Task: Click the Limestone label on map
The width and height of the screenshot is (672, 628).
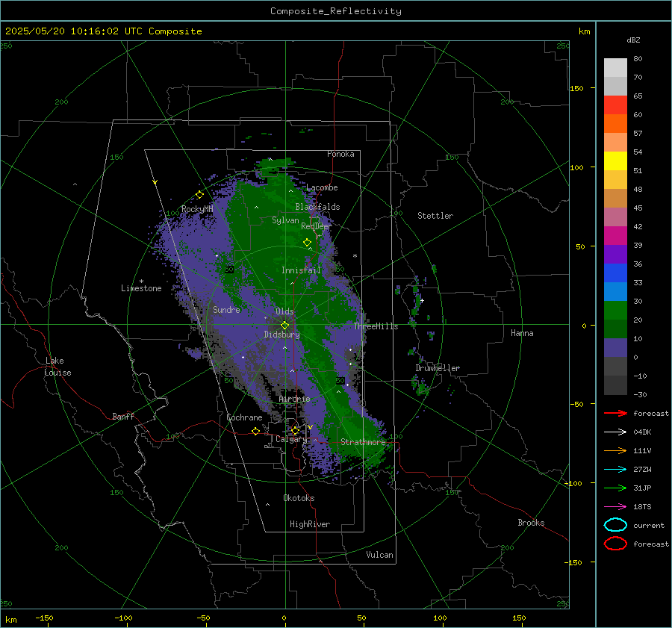Action: click(x=141, y=288)
